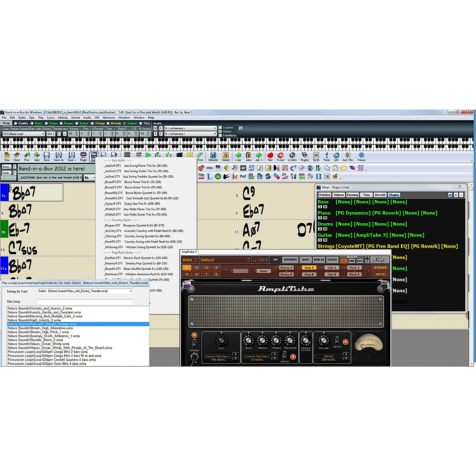Click the Melodist toolbar icon

pyautogui.click(x=213, y=156)
